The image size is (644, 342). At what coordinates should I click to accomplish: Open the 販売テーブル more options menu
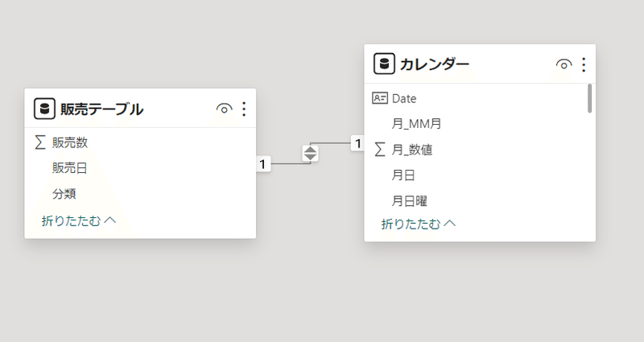[x=244, y=109]
